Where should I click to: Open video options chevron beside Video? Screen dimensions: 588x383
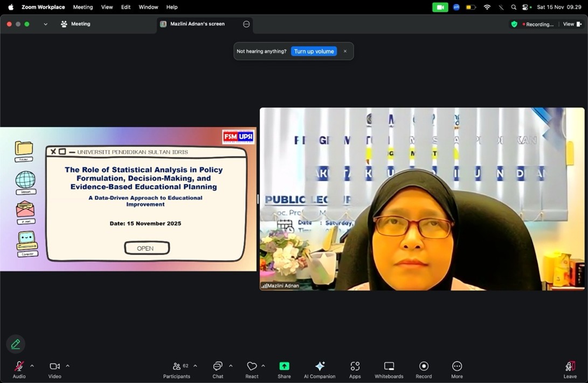[x=67, y=366]
